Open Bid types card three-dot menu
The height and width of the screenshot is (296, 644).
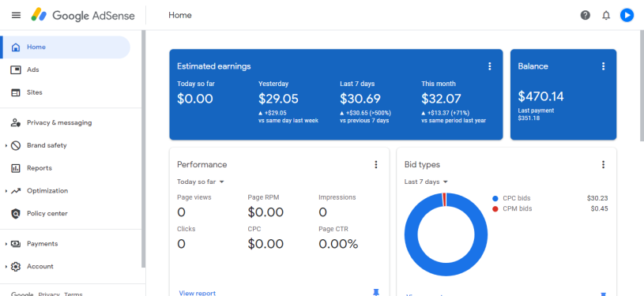click(x=603, y=165)
